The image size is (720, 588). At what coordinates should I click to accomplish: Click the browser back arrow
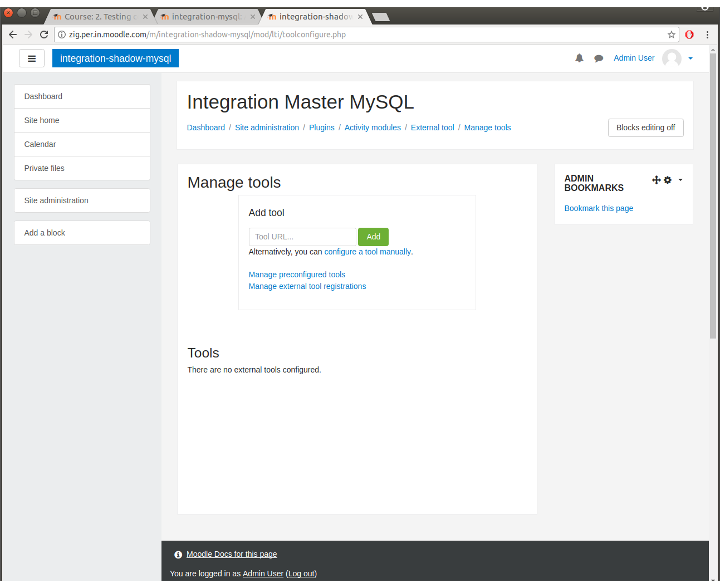[x=13, y=35]
